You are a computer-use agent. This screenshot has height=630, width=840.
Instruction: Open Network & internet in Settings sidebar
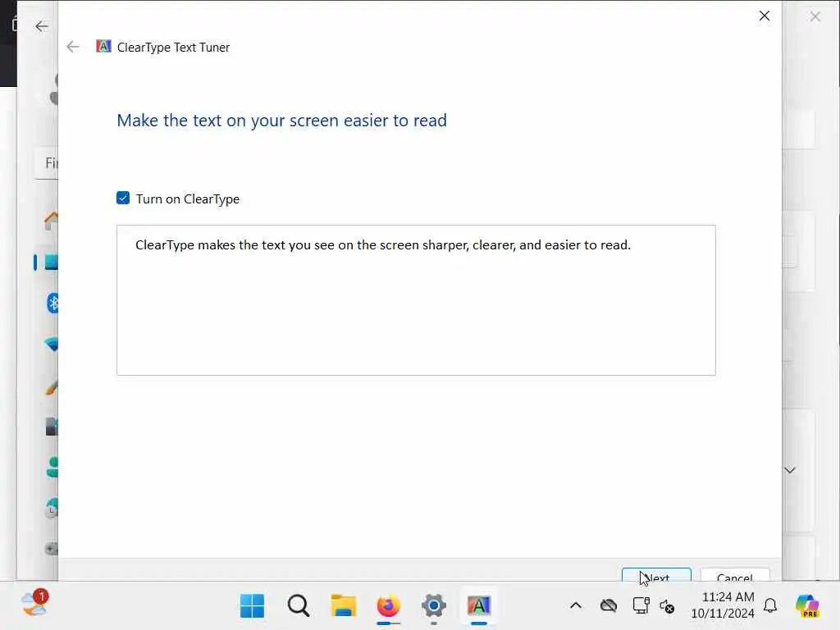pos(52,345)
